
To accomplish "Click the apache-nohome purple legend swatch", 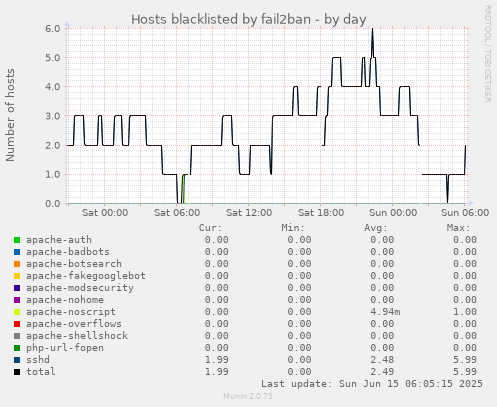I will click(x=17, y=300).
